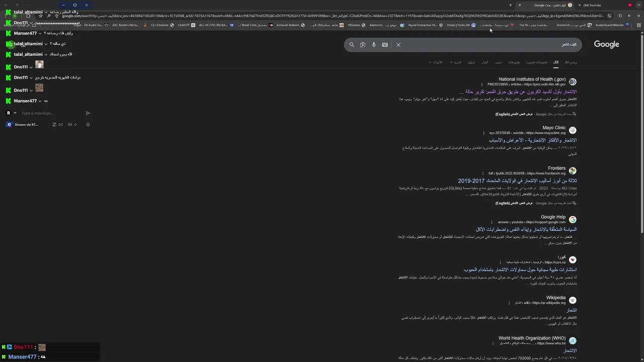
Task: Open WHO result three-dot menu
Action: click(x=493, y=343)
